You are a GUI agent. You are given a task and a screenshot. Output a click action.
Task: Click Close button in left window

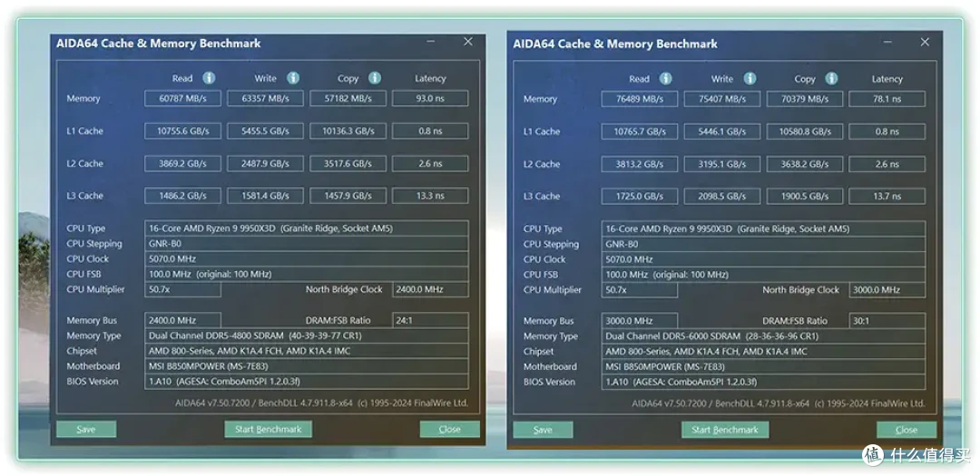[x=450, y=429]
